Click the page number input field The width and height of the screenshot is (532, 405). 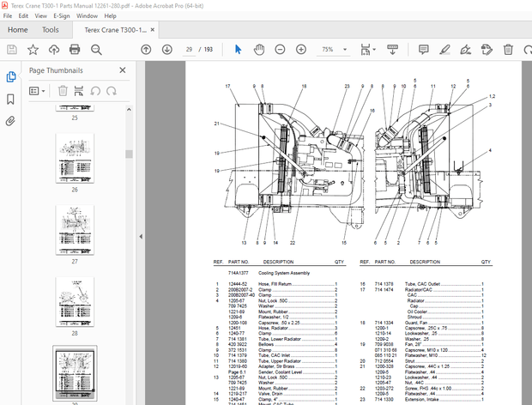[x=190, y=50]
